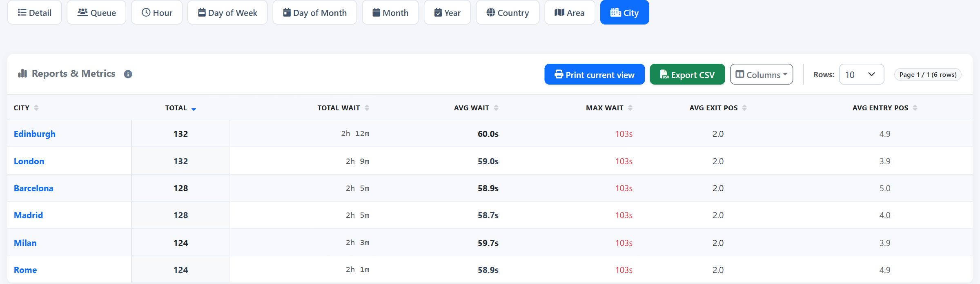Expand the Columns dropdown
Screen dimensions: 980x284
[x=762, y=74]
